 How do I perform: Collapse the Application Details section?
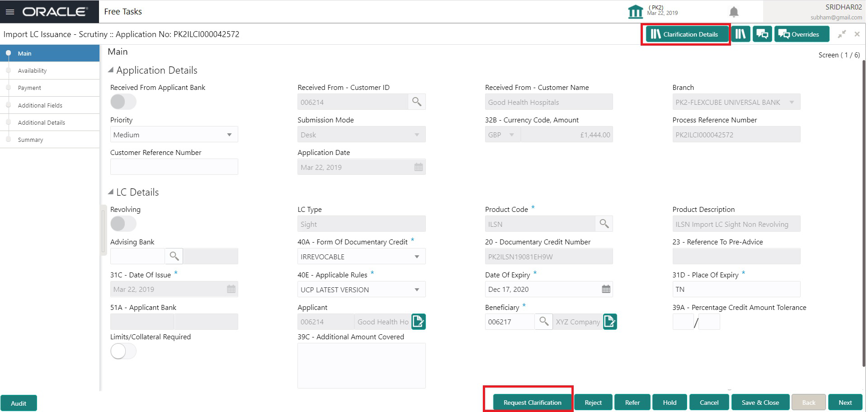pos(111,70)
